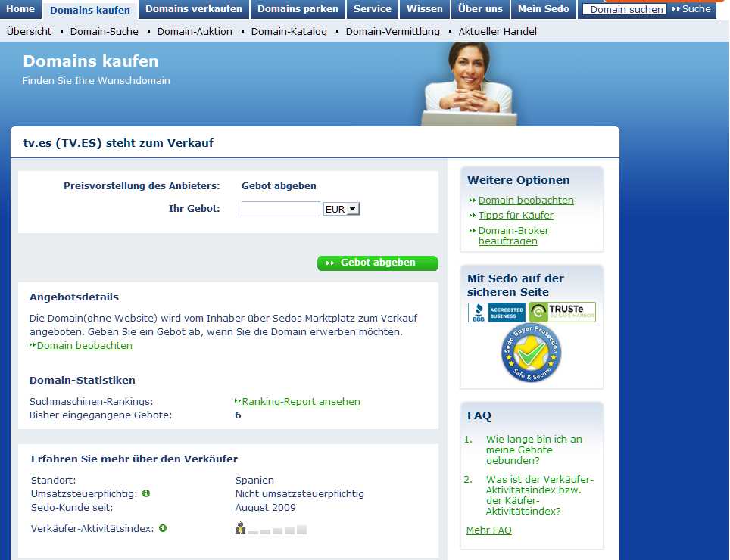This screenshot has height=560, width=730.
Task: Click Domain beobachten under Angebotsdetails
Action: click(x=85, y=346)
